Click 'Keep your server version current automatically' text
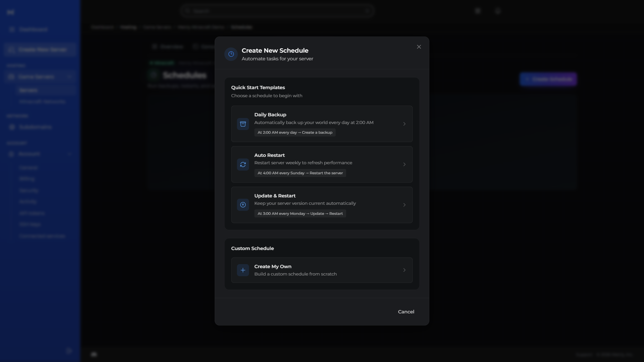Image resolution: width=644 pixels, height=362 pixels. click(305, 203)
